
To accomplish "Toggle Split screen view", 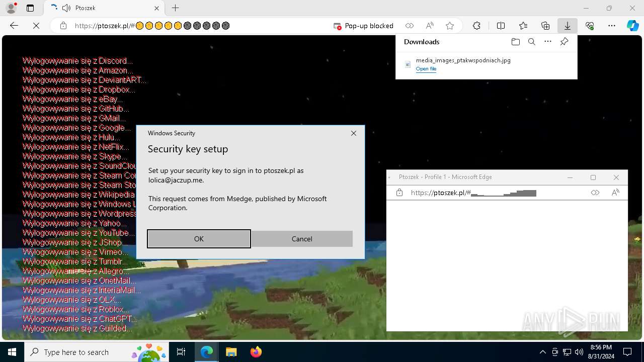I will click(x=501, y=26).
